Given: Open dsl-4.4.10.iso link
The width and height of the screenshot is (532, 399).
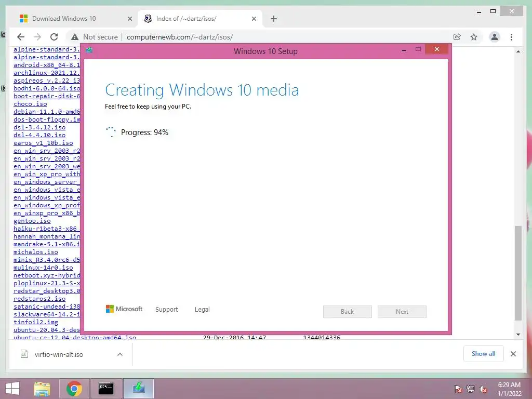Looking at the screenshot, I should point(39,135).
